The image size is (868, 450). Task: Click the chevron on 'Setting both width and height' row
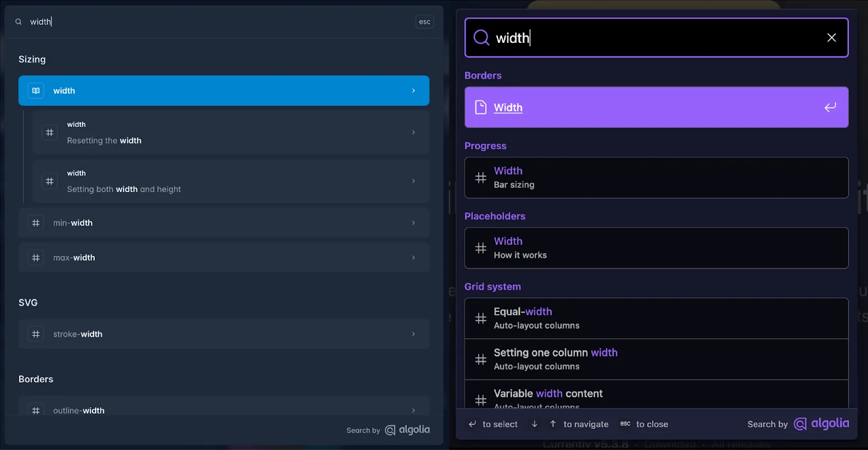413,181
